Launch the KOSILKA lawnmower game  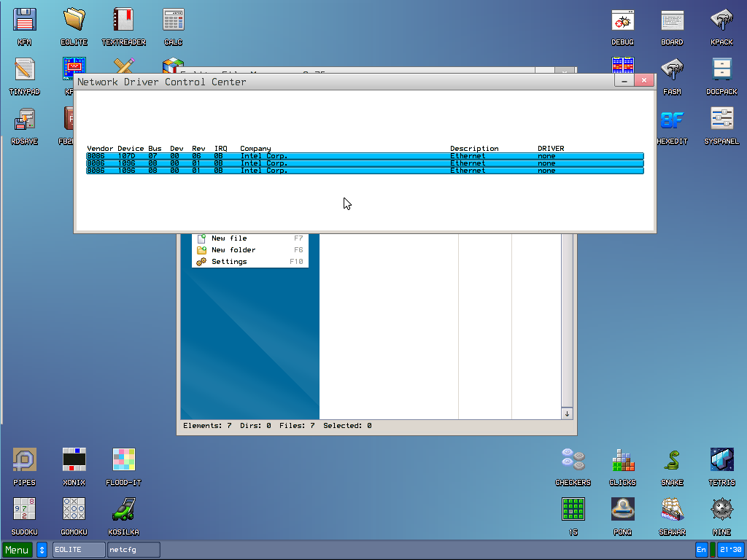[x=123, y=510]
